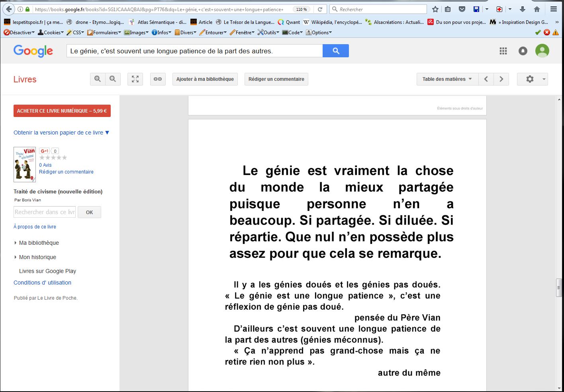
Task: Click the zoom out magnifier icon
Action: pyautogui.click(x=113, y=79)
